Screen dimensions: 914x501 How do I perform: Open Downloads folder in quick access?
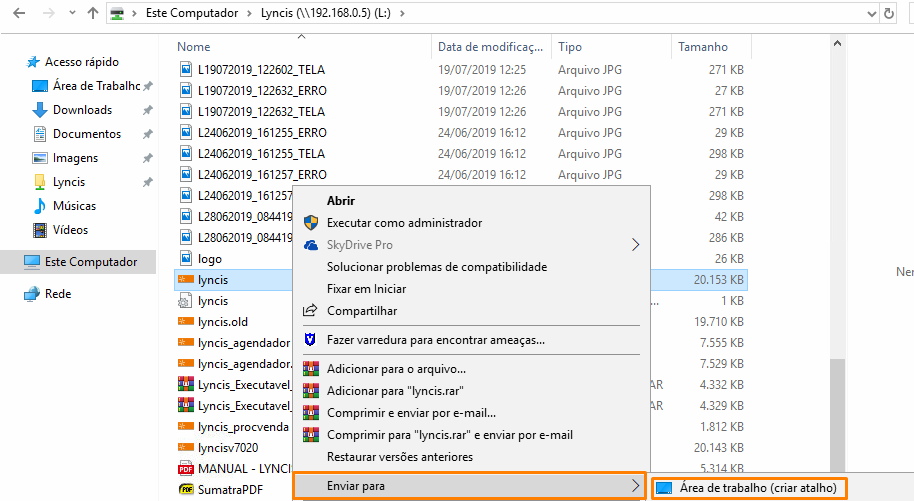pyautogui.click(x=82, y=110)
